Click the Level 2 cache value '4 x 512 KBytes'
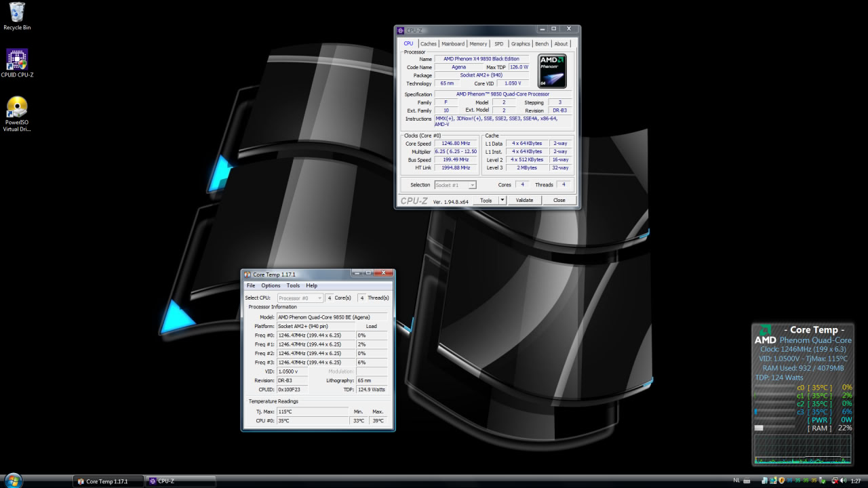The width and height of the screenshot is (868, 488). click(x=527, y=160)
